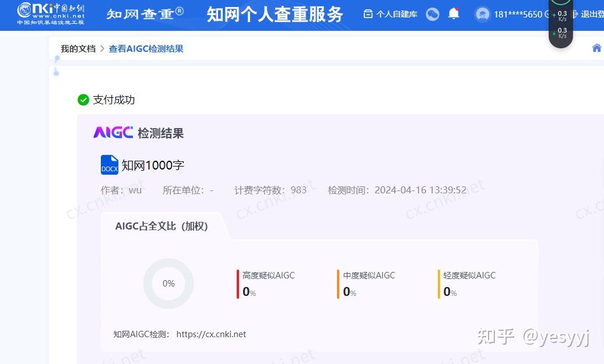Click the account avatar icon
This screenshot has width=604, height=364.
(482, 13)
